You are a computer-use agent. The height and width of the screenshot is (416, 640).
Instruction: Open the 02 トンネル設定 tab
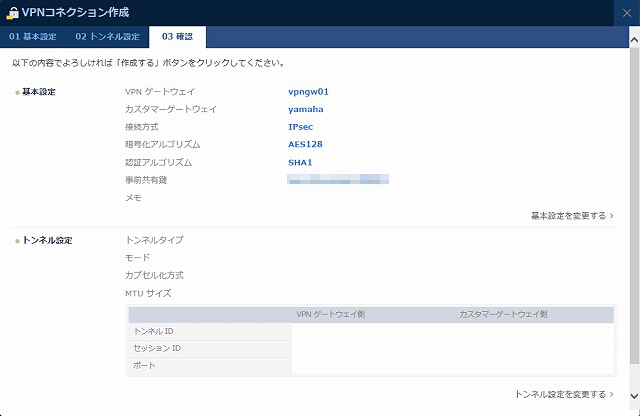(x=107, y=37)
